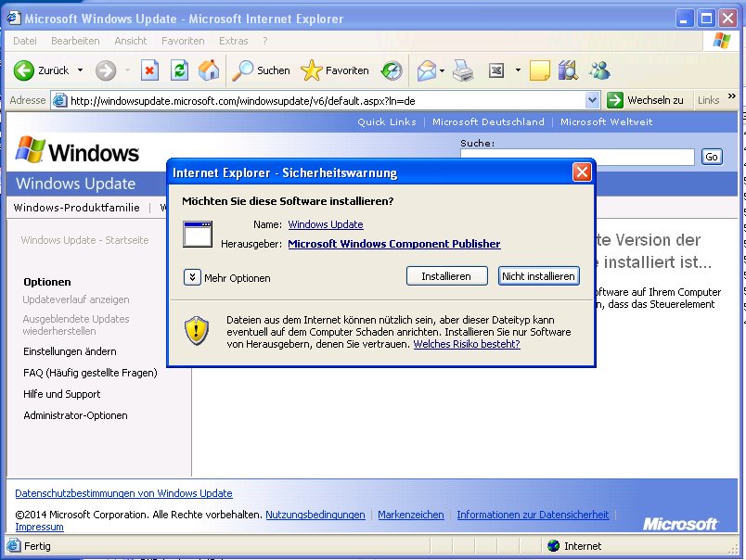The height and width of the screenshot is (560, 746).
Task: Open the Home page icon
Action: (x=209, y=70)
